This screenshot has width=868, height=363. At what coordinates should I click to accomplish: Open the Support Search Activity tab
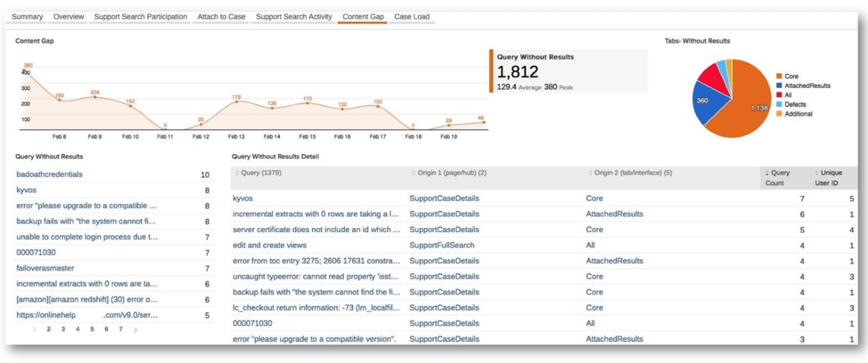(293, 17)
